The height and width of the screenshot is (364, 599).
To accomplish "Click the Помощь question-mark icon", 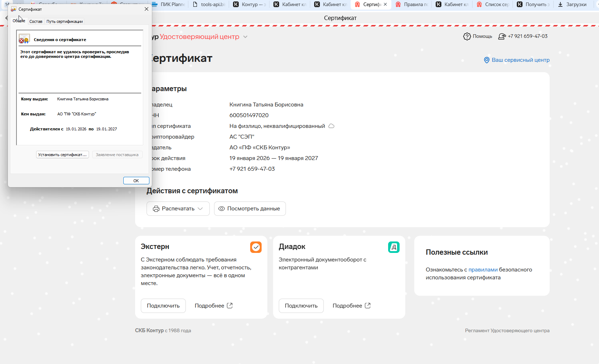I will pyautogui.click(x=467, y=36).
